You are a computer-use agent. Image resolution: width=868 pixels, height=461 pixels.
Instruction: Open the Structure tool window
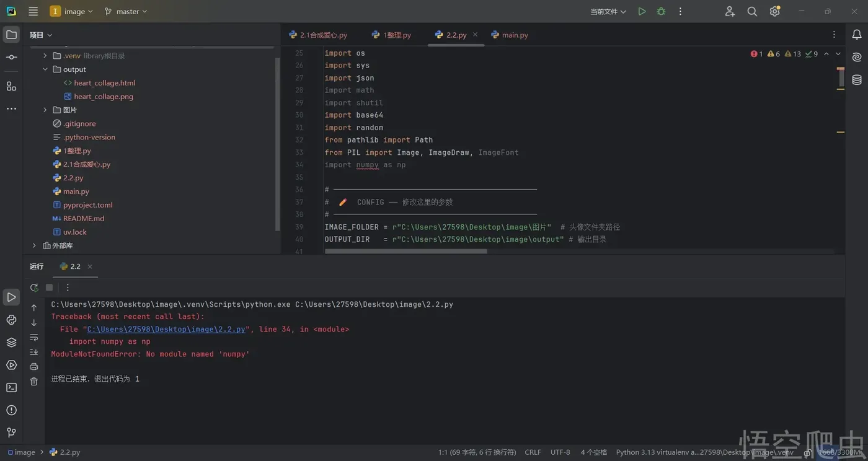pos(11,86)
